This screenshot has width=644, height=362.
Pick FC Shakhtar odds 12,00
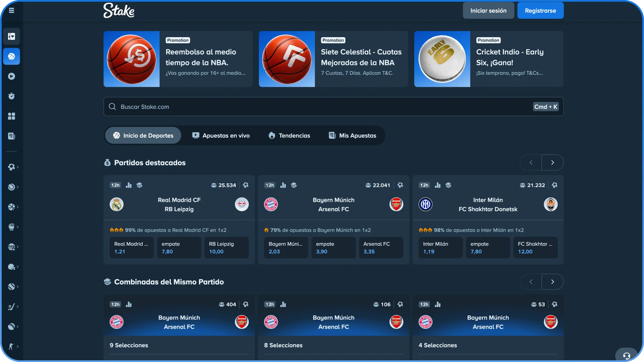tap(535, 248)
